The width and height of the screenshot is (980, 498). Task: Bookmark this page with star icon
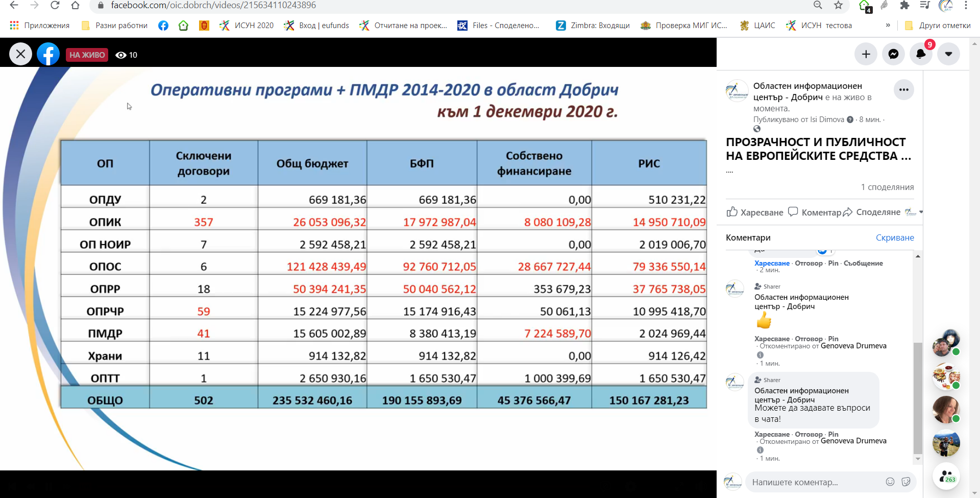pos(838,5)
